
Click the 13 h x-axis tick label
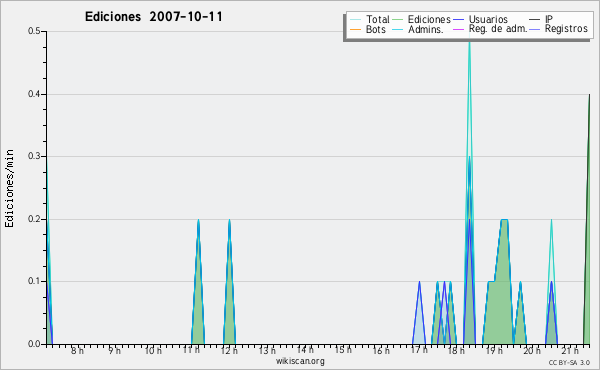[267, 350]
